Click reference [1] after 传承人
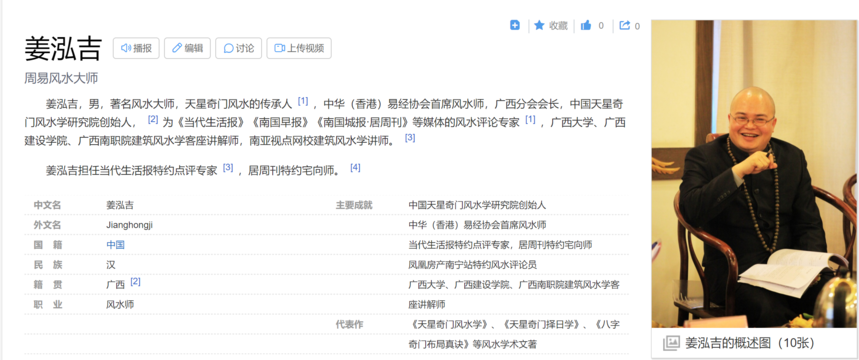Screen dimensions: 859x360 click(303, 101)
